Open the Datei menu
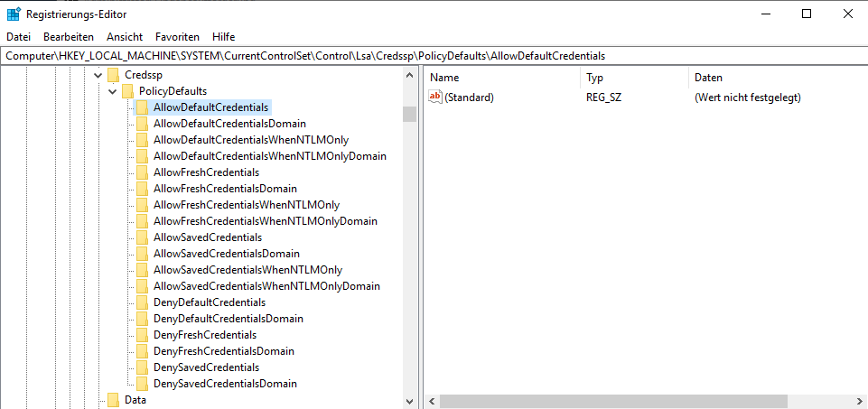Image resolution: width=868 pixels, height=409 pixels. pyautogui.click(x=18, y=37)
